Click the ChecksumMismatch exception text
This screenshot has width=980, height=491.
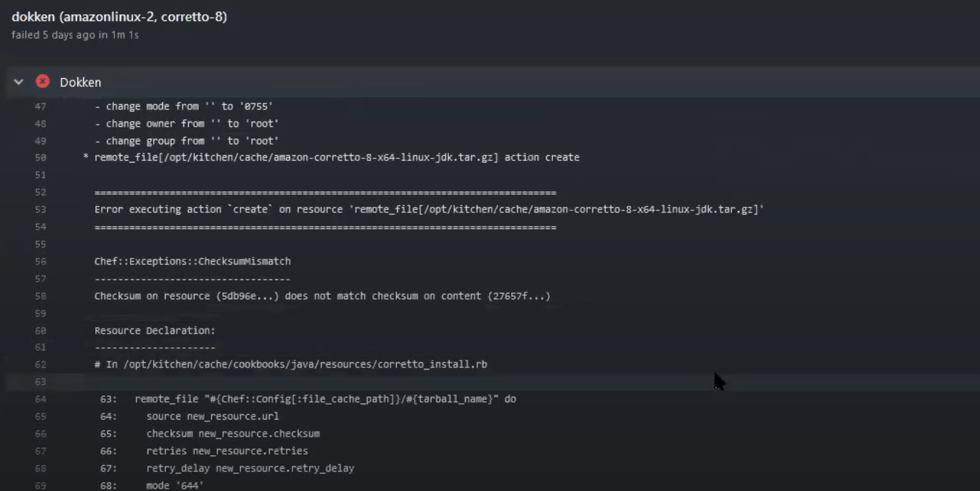coord(192,261)
